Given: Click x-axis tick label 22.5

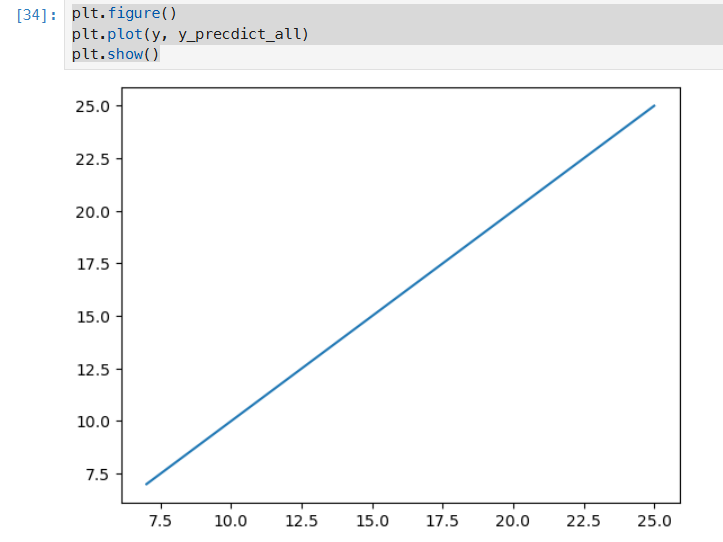Looking at the screenshot, I should [584, 521].
